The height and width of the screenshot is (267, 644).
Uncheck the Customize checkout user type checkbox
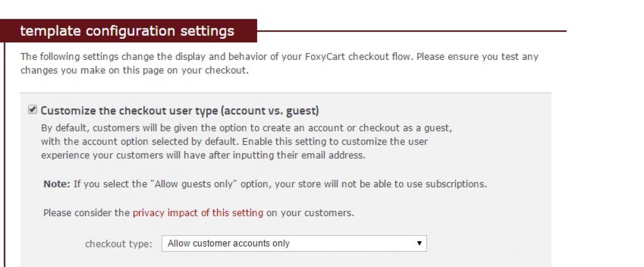(33, 109)
